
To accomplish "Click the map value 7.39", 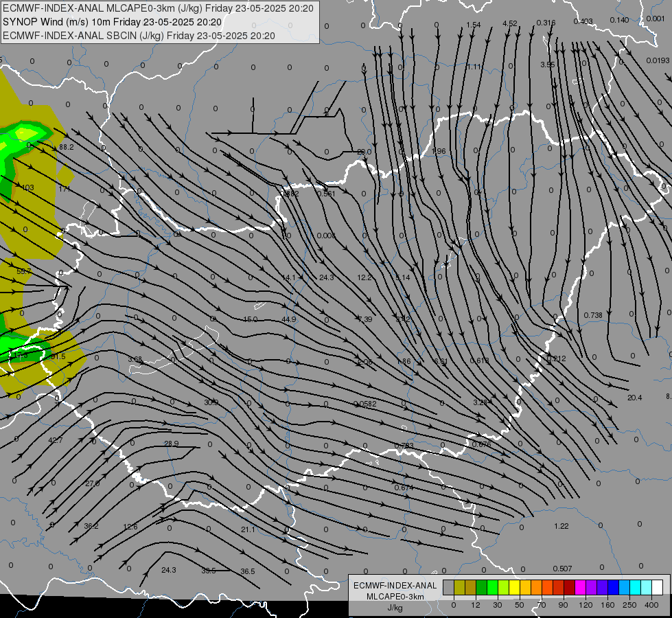I will coord(364,319).
